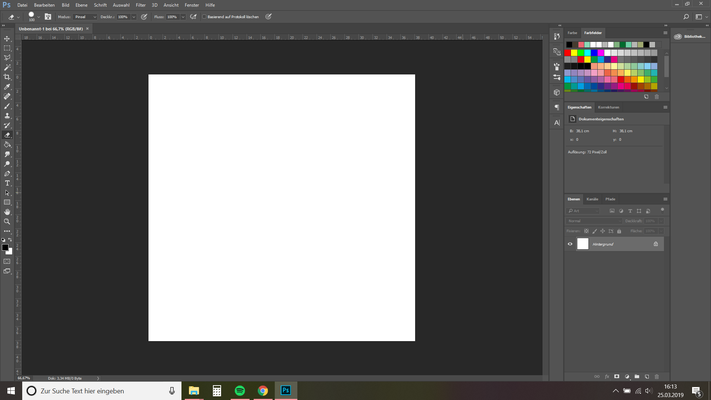Open the Datei menu
The height and width of the screenshot is (400, 711).
coord(22,5)
